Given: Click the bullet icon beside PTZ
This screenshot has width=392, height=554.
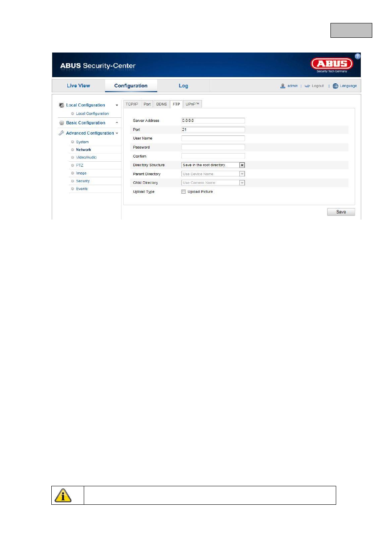Looking at the screenshot, I should tap(73, 165).
